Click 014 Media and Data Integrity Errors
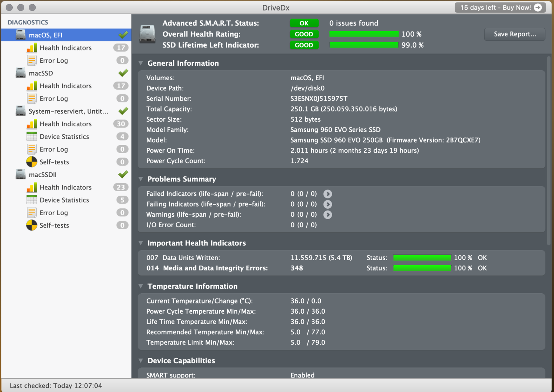The width and height of the screenshot is (554, 392). tap(207, 268)
